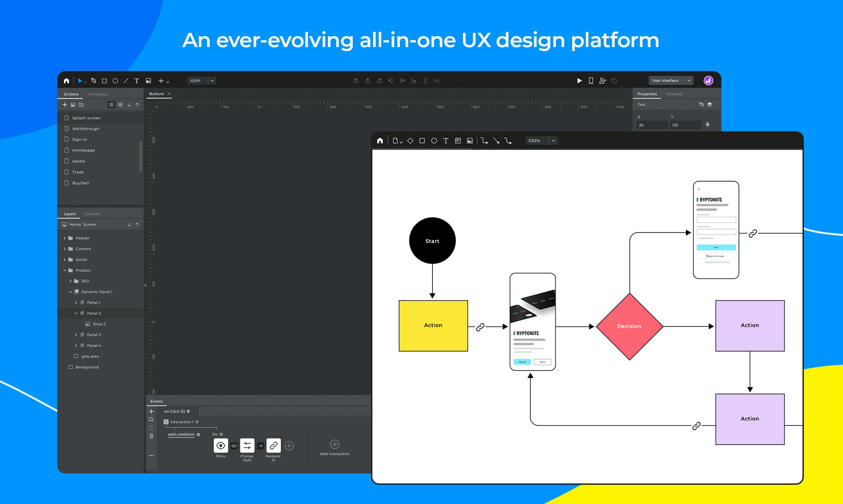Select the on Click (3) event tab
The width and height of the screenshot is (843, 504).
tap(177, 411)
